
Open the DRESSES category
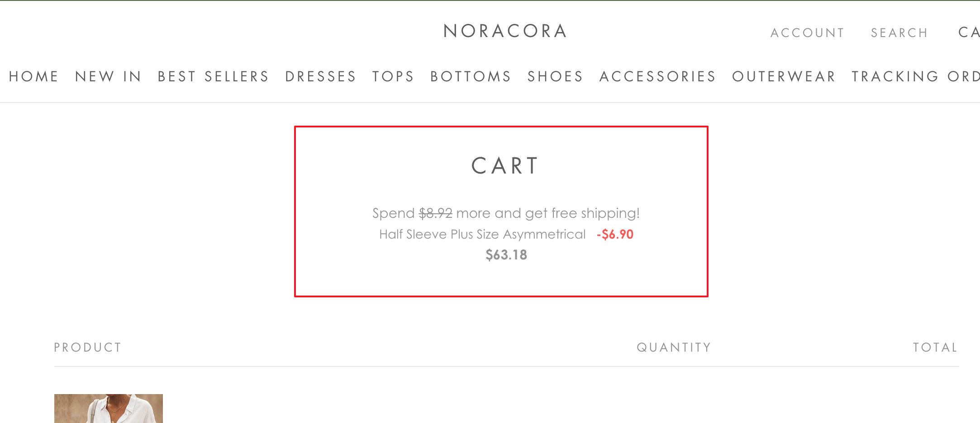point(321,76)
